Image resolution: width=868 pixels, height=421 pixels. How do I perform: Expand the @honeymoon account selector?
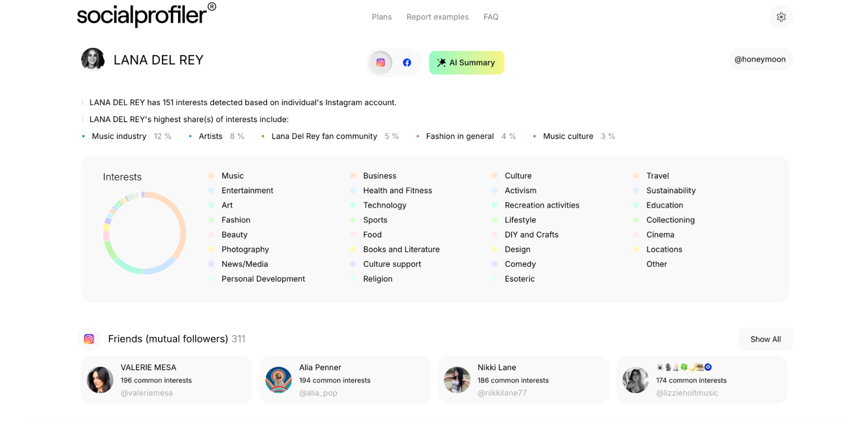[760, 59]
